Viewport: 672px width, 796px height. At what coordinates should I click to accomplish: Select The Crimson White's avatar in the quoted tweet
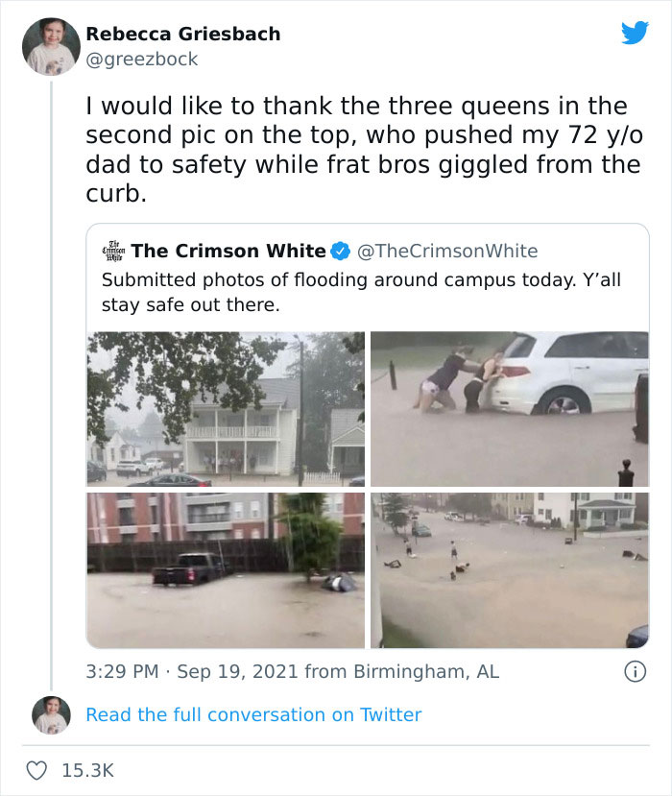point(112,251)
